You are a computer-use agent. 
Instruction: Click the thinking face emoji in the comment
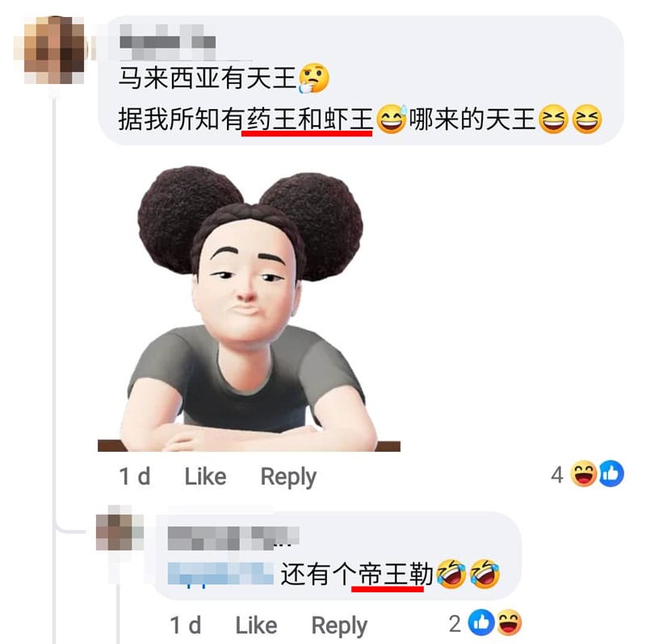pos(313,77)
